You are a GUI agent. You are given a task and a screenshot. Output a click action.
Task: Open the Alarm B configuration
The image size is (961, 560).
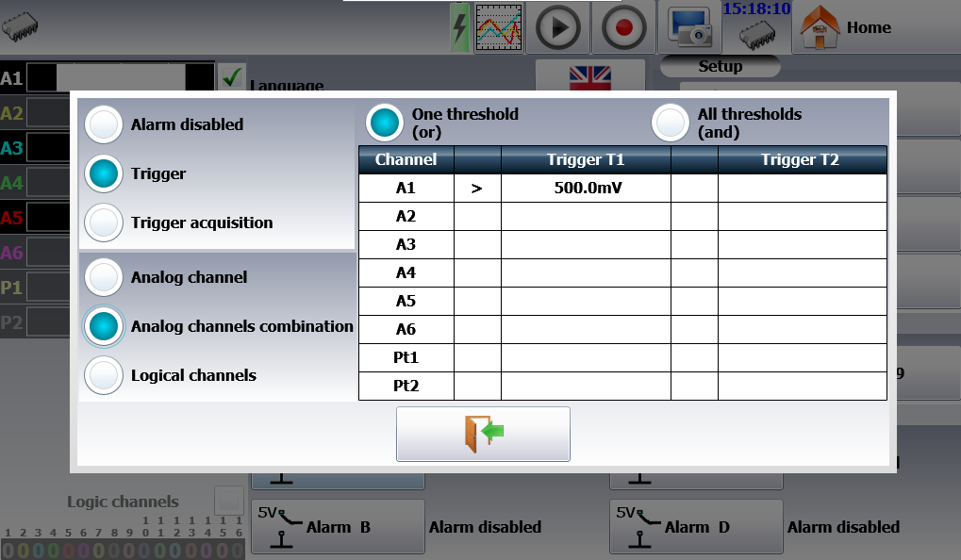pos(338,526)
